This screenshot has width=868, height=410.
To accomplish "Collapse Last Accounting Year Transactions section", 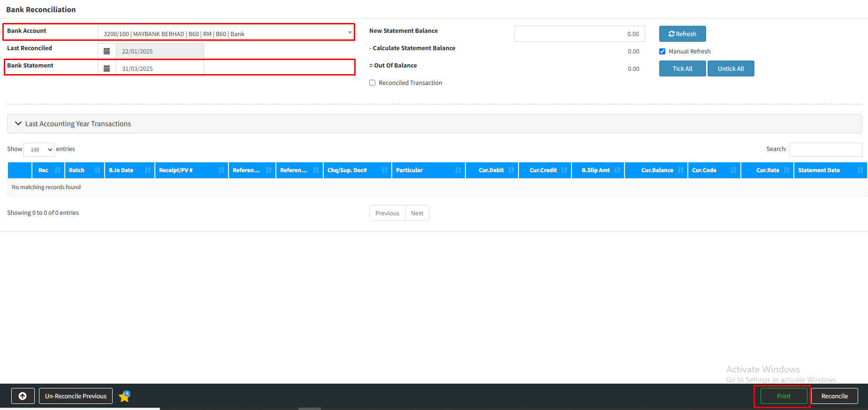I will [19, 124].
